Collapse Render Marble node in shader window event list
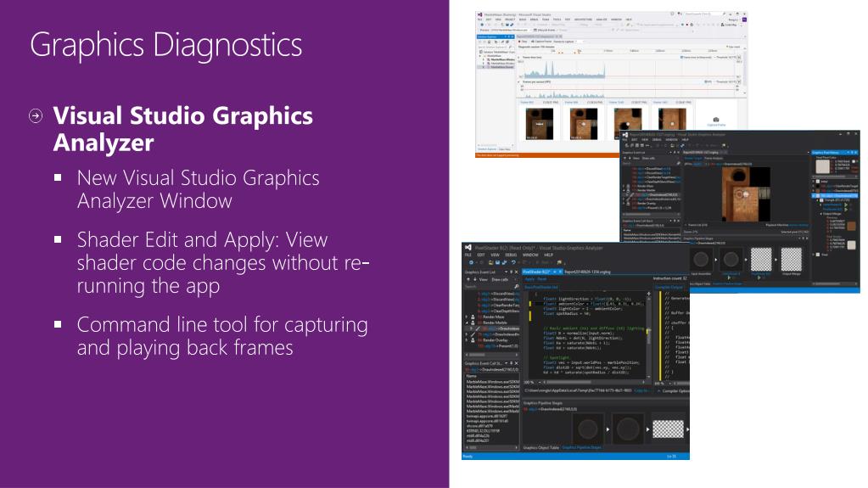Screen dimensions: 868x488 click(466, 323)
